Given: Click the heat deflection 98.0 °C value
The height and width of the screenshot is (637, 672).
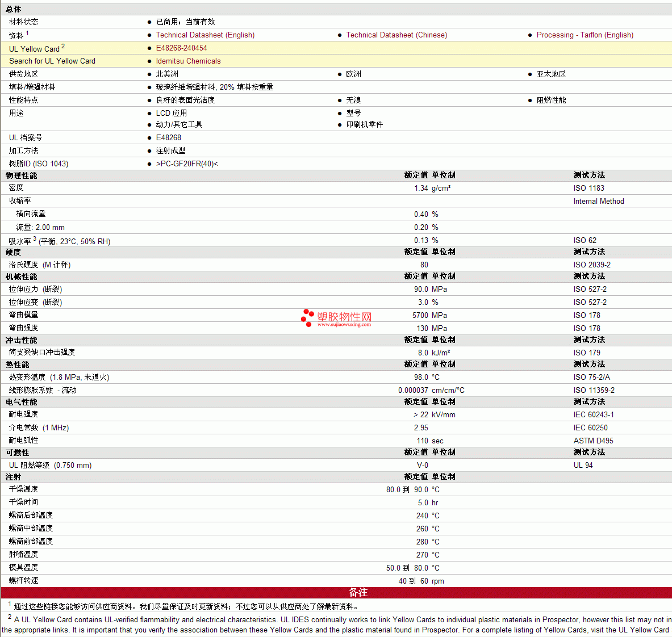Looking at the screenshot, I should click(427, 378).
